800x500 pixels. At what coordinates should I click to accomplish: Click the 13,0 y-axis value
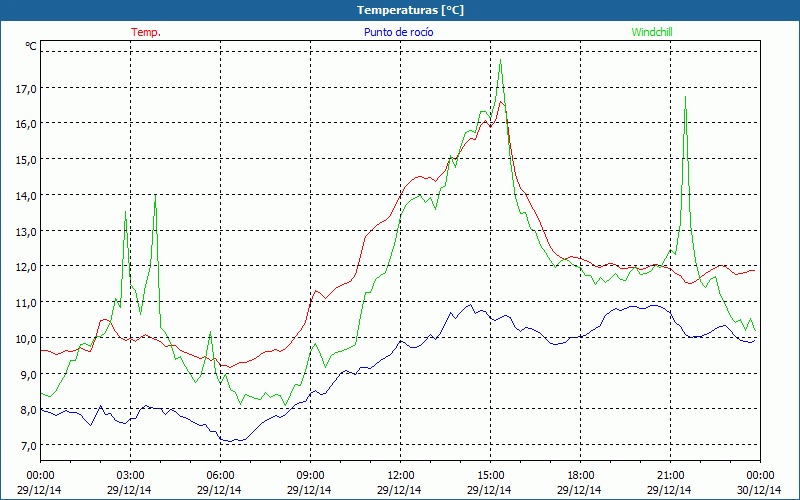(x=27, y=231)
